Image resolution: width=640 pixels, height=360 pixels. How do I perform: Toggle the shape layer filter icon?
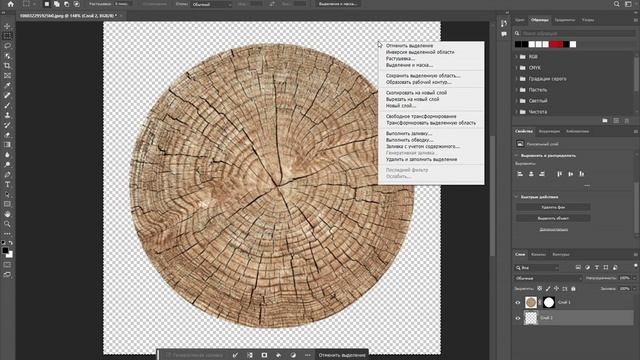pyautogui.click(x=606, y=267)
